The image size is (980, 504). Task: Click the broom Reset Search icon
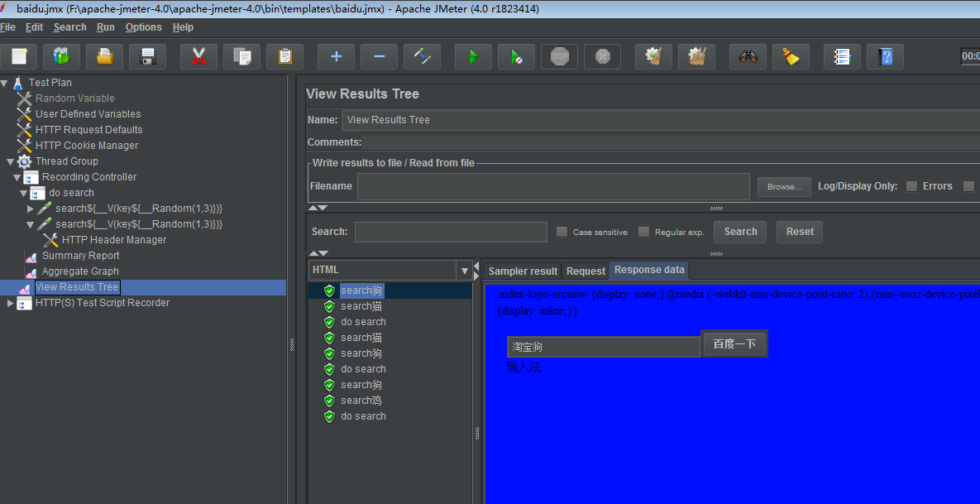[x=791, y=57]
